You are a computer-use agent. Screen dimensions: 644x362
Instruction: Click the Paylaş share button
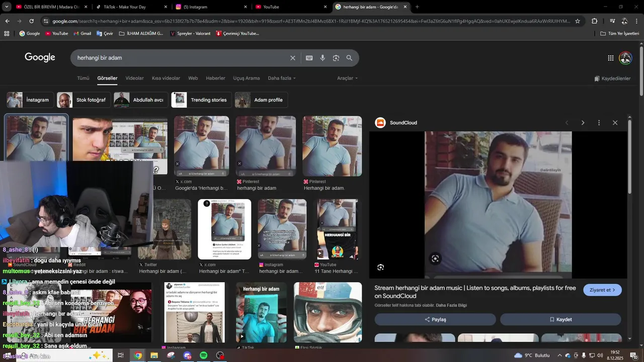(x=435, y=319)
